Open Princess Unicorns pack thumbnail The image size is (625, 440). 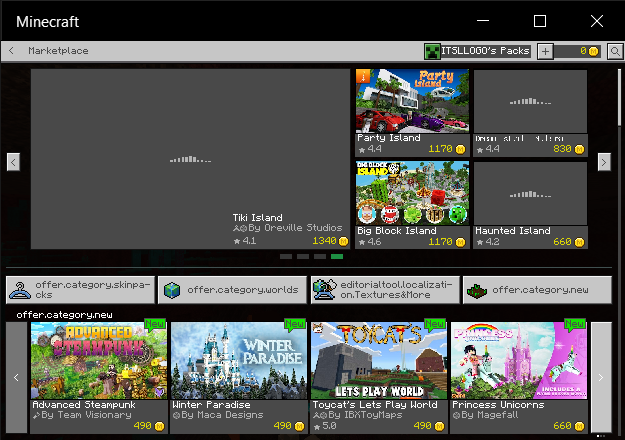519,361
